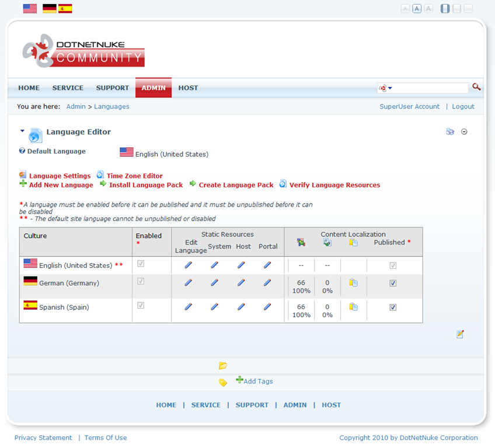
Task: Edit Portal resources for Spanish (Spain)
Action: 267,306
